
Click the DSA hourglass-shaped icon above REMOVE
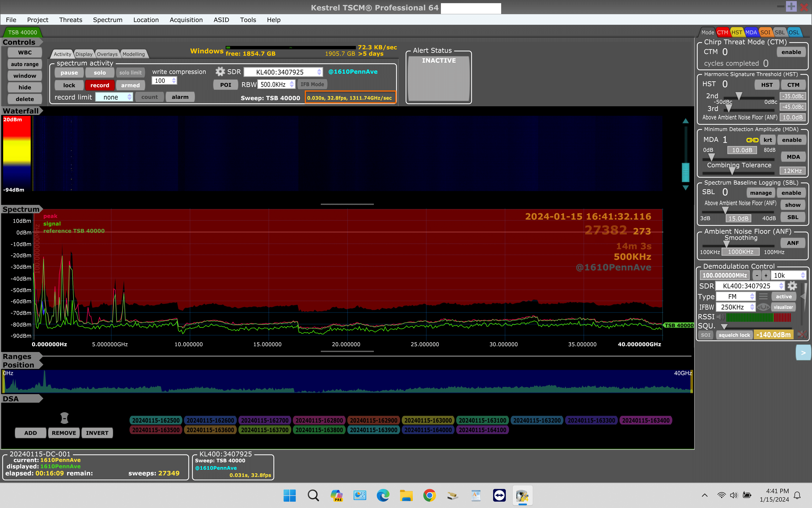coord(64,418)
